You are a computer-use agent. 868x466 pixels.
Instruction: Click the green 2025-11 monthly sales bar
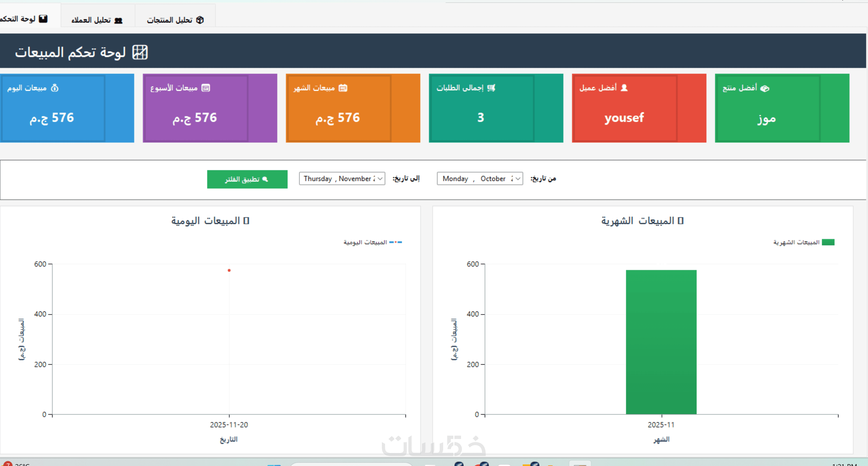coord(661,342)
